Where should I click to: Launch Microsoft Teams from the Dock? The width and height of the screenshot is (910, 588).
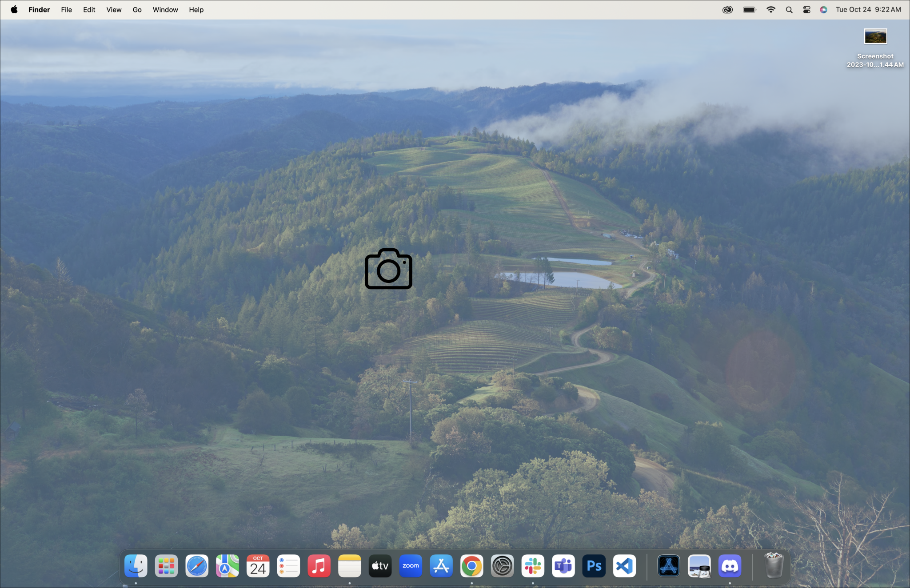563,566
